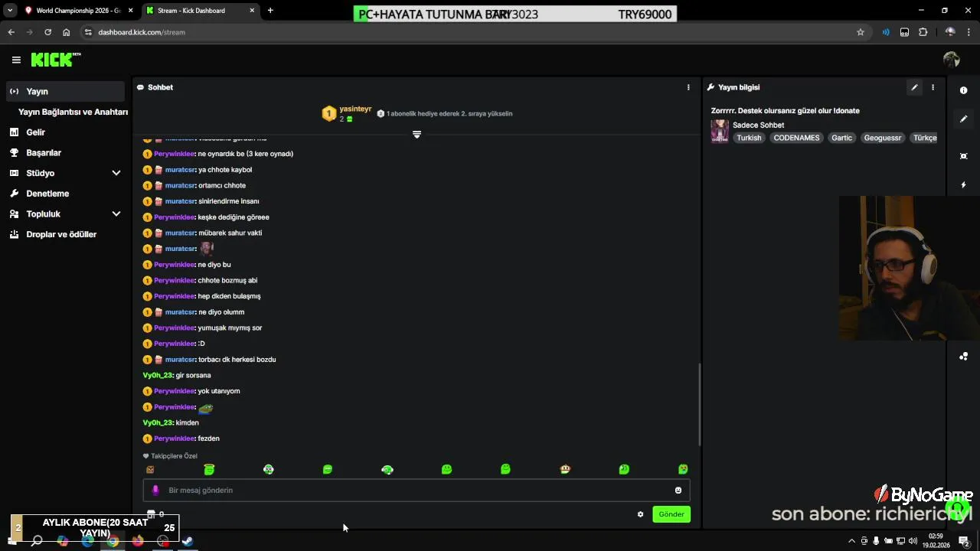Click the lightning bolt icon in the right rail

pyautogui.click(x=963, y=184)
